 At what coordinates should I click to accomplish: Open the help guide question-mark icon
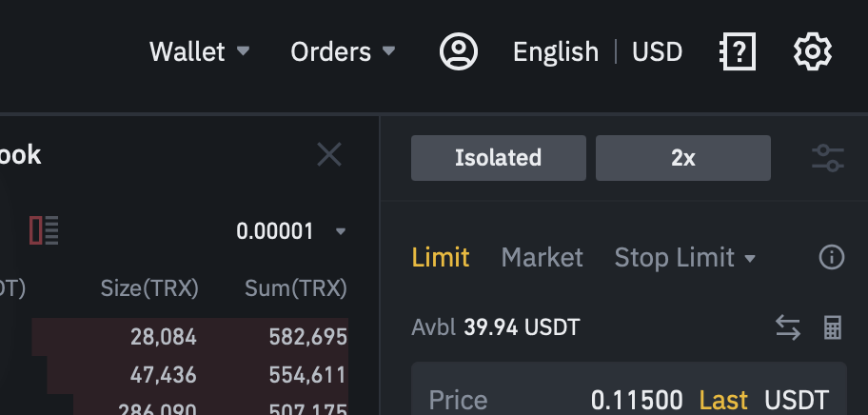click(x=738, y=51)
